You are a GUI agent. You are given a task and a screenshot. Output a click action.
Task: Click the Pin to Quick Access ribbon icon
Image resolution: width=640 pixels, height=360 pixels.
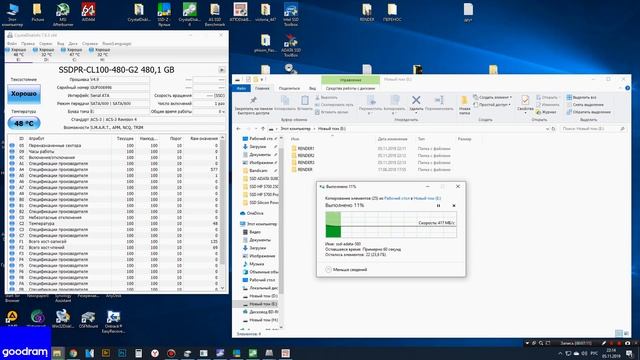[x=253, y=100]
